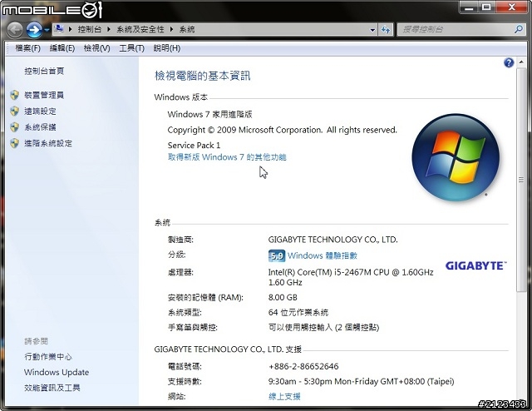Select manufacturer text GIGABYTE TECHNOLOGY CO., LTD.
Screen dimensions: 532x411
point(332,240)
